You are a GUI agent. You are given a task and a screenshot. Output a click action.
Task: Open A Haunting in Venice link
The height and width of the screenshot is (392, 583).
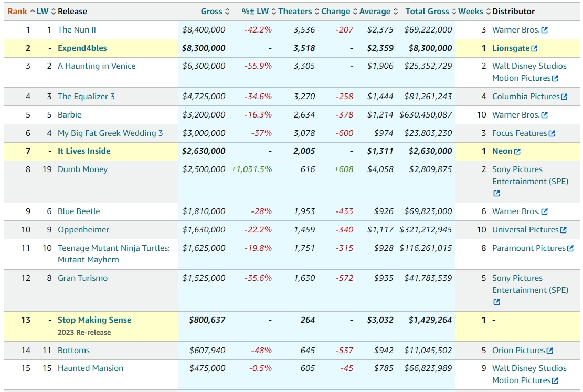tap(97, 66)
